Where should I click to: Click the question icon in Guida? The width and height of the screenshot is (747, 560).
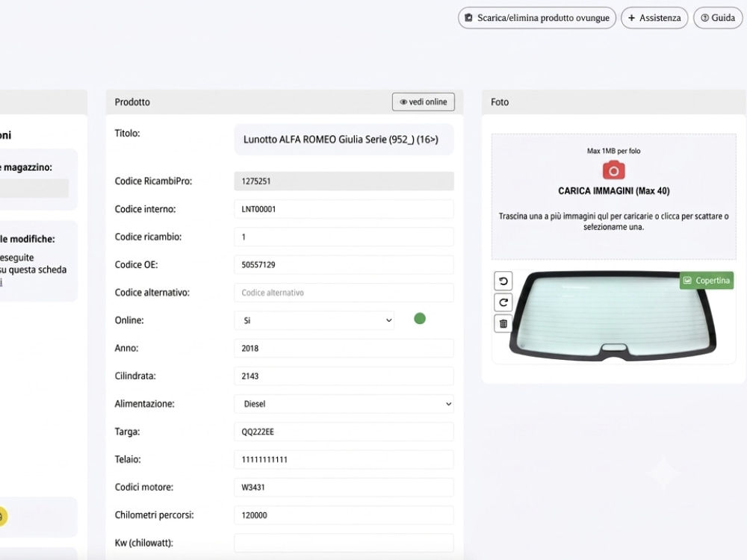point(704,18)
